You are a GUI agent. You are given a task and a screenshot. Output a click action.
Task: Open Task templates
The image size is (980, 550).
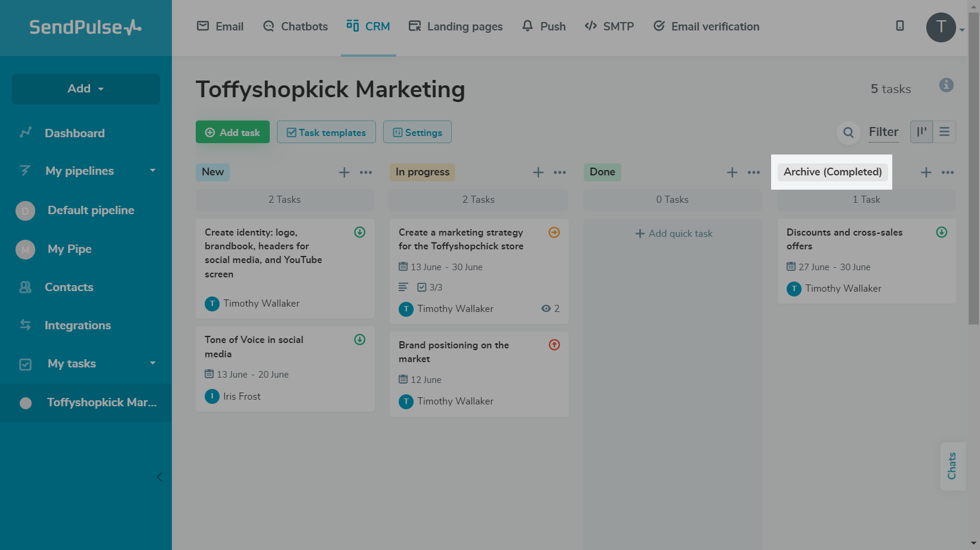[x=326, y=132]
